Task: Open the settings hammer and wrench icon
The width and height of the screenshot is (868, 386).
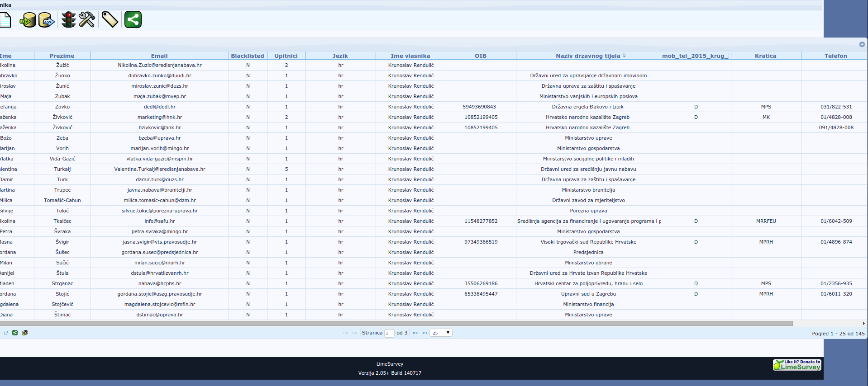Action: click(x=86, y=20)
